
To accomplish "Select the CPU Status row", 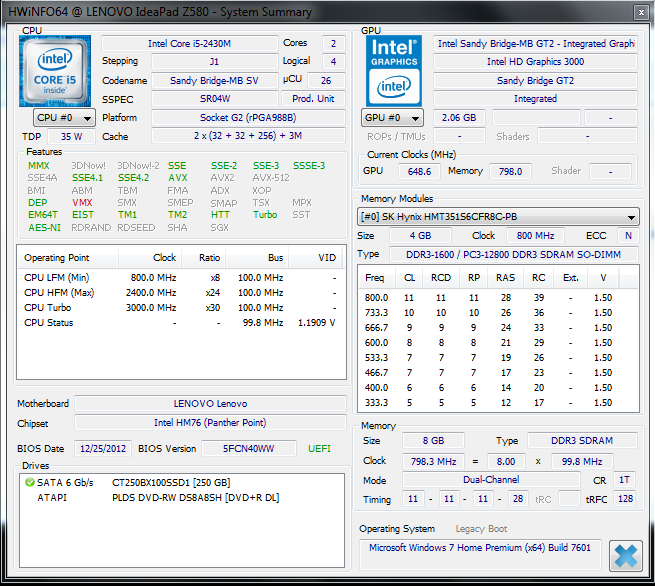I will click(x=181, y=323).
